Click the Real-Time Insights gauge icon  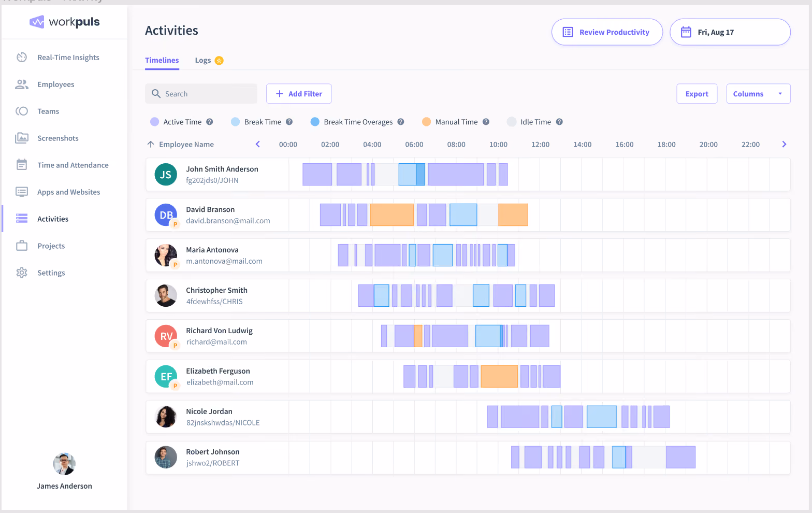tap(22, 58)
